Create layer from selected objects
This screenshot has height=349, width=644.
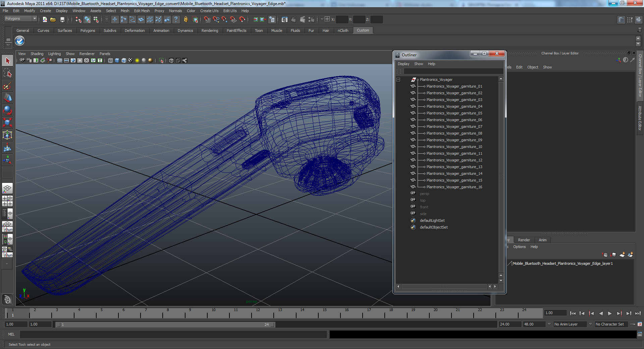[x=630, y=255]
